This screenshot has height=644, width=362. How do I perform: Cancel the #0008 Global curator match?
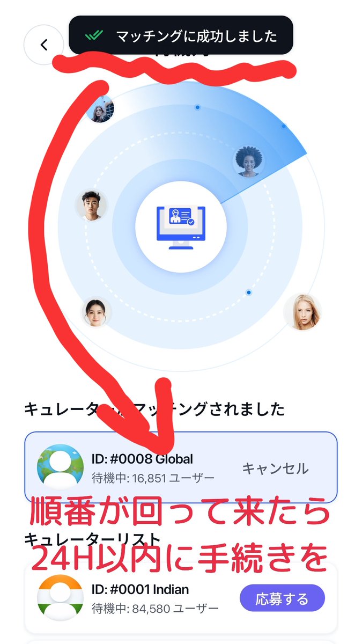point(275,469)
